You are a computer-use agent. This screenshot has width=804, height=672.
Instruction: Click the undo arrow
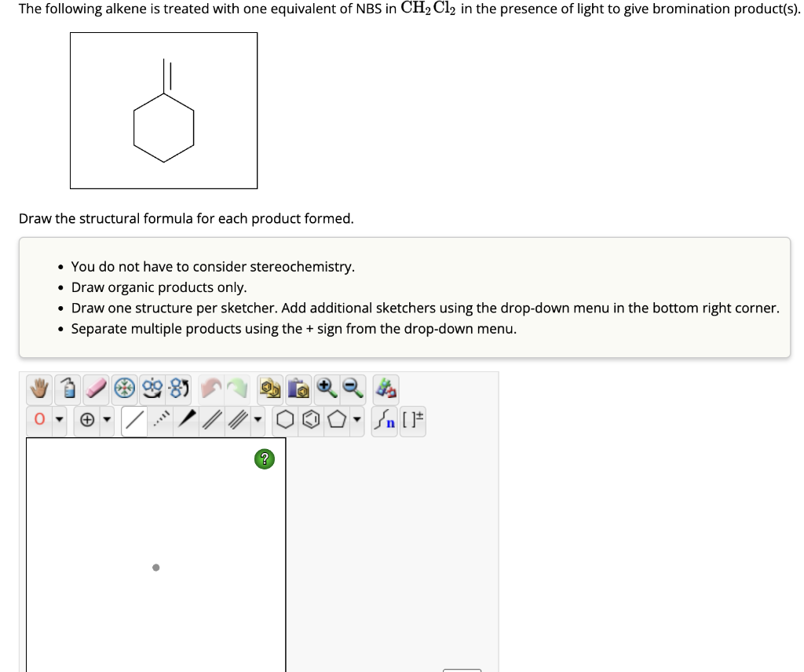(210, 388)
